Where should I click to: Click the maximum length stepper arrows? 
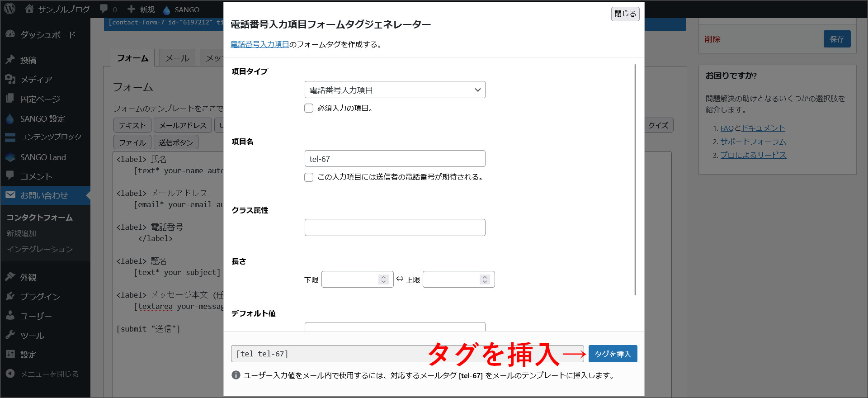pos(485,280)
